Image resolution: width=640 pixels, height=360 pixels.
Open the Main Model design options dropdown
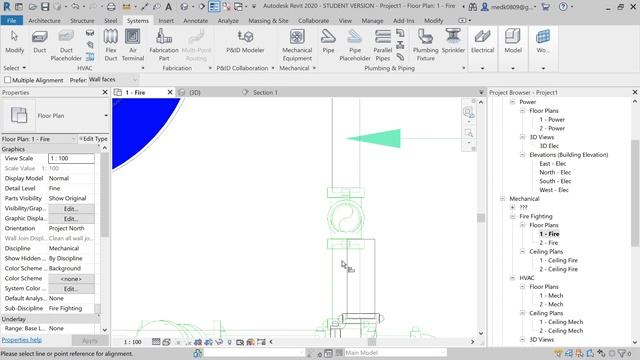click(395, 353)
